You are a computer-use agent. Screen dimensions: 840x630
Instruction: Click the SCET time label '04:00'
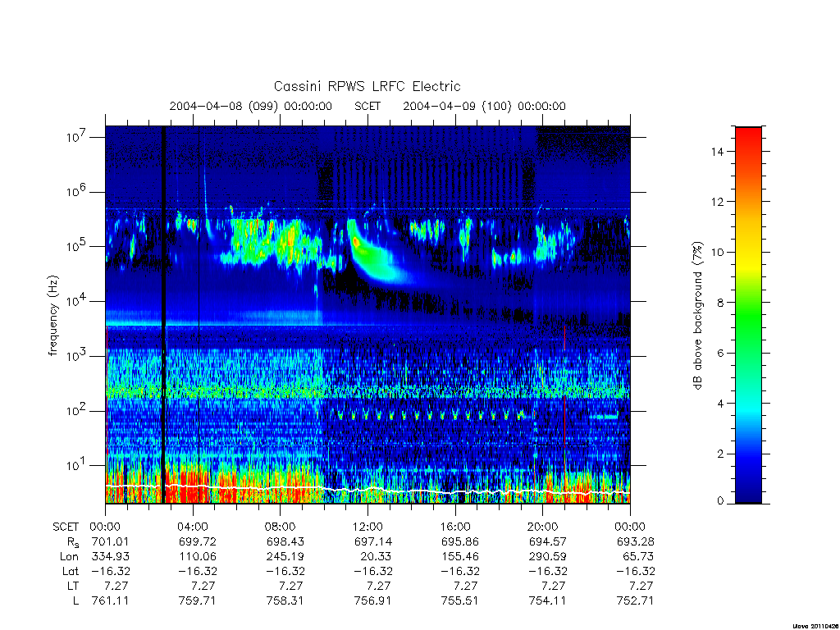tap(193, 527)
